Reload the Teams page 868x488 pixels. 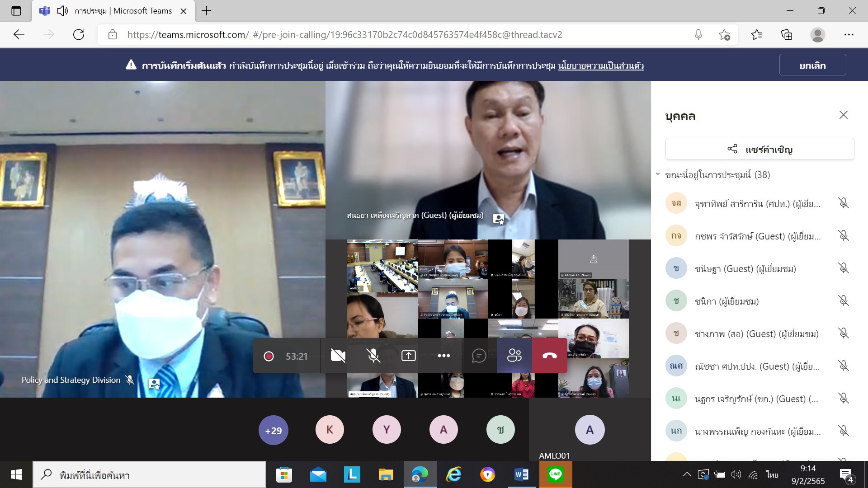click(79, 35)
